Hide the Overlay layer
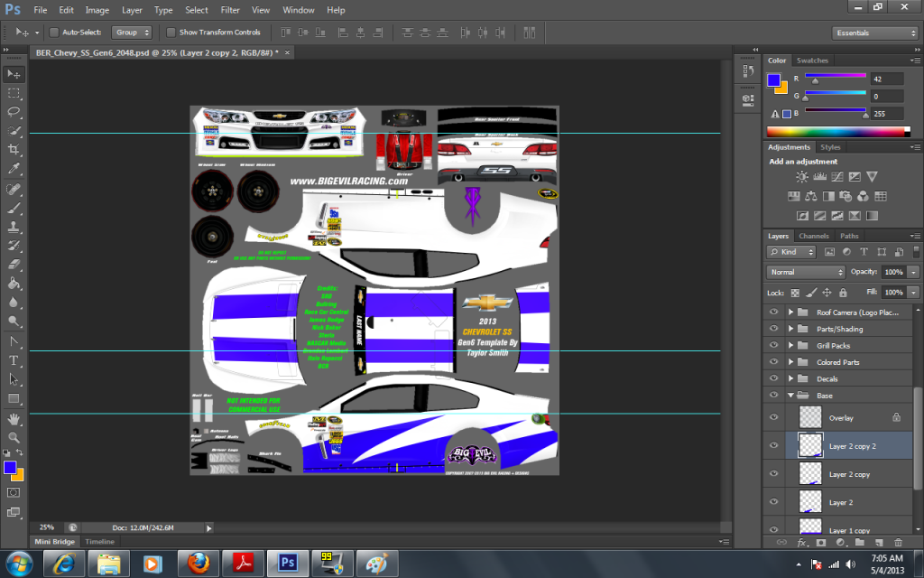924x578 pixels. coord(773,417)
